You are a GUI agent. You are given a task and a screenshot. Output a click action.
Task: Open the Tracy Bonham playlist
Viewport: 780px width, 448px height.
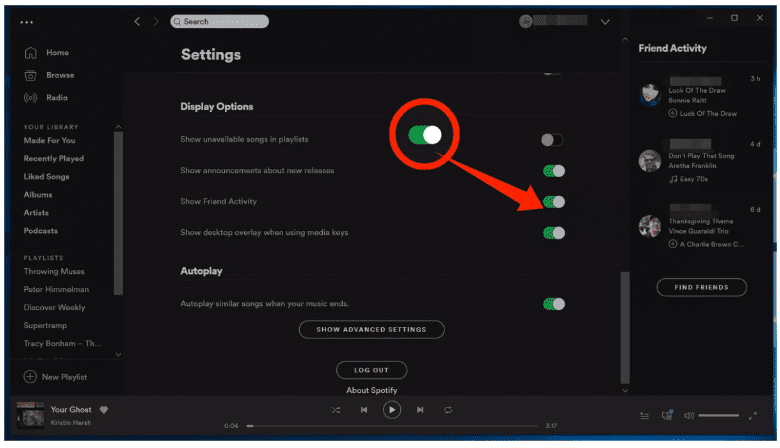62,343
